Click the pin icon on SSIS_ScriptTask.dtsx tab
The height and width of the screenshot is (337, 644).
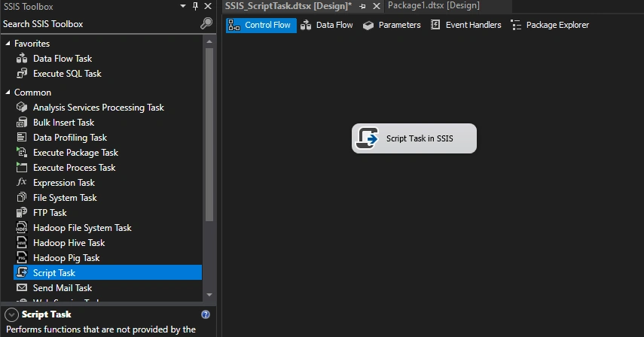click(362, 6)
